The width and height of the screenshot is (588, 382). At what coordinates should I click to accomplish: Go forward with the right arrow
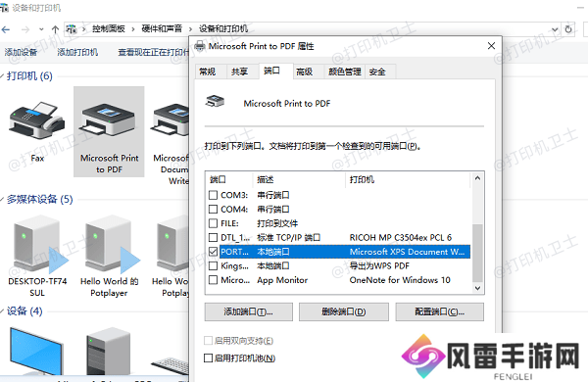tap(25, 29)
